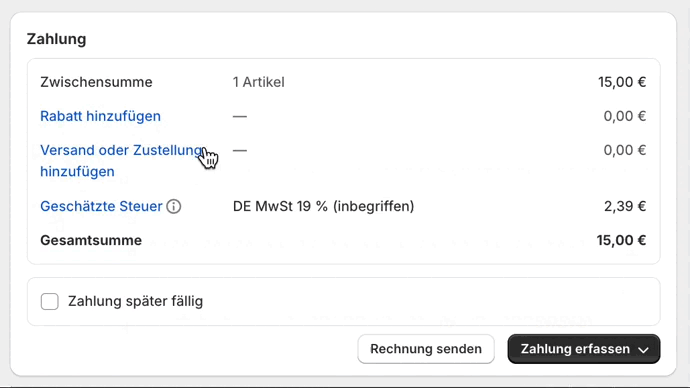The image size is (690, 388).
Task: Click the Gesamtsumme amount 15,00 €
Action: 621,241
